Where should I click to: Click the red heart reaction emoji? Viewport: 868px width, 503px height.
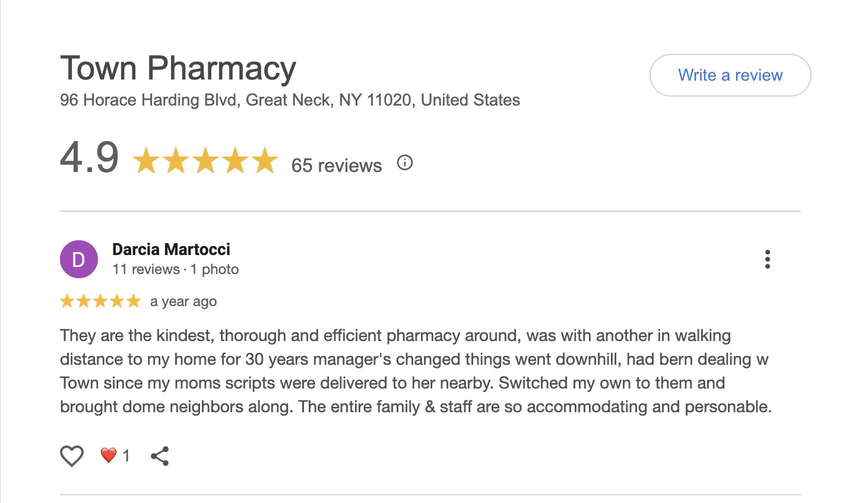click(108, 455)
